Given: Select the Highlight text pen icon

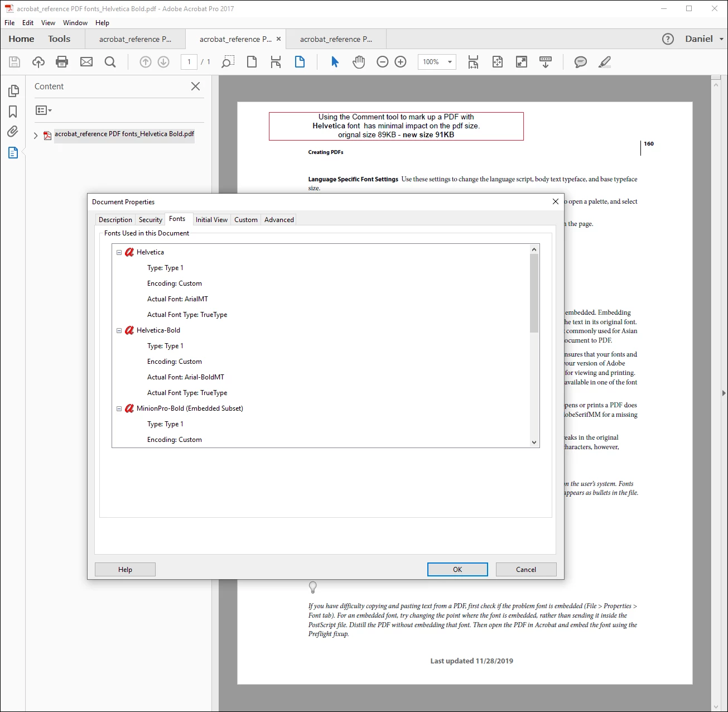Looking at the screenshot, I should click(605, 62).
